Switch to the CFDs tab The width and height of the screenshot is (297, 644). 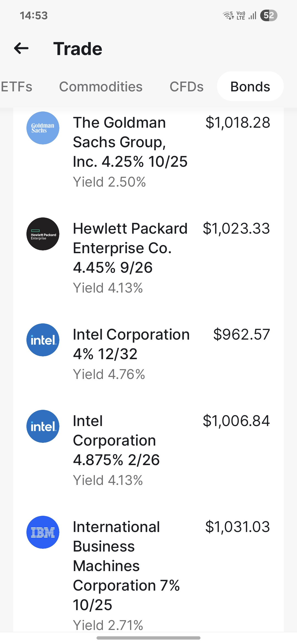[186, 86]
